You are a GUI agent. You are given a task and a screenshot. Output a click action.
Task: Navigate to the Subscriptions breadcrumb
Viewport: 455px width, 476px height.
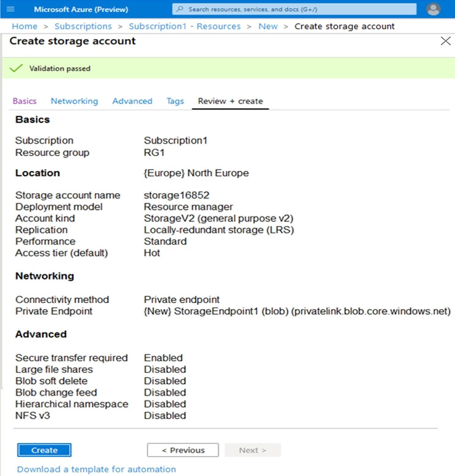[x=83, y=26]
